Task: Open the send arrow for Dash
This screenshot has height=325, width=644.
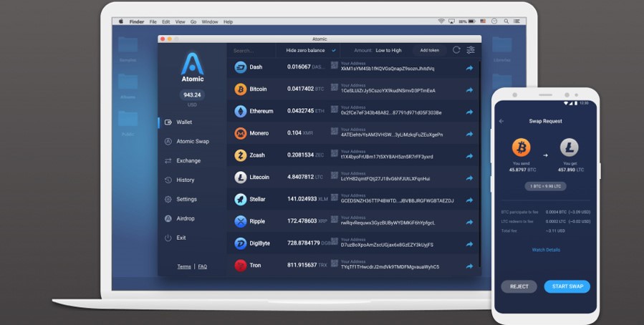Action: tap(469, 68)
